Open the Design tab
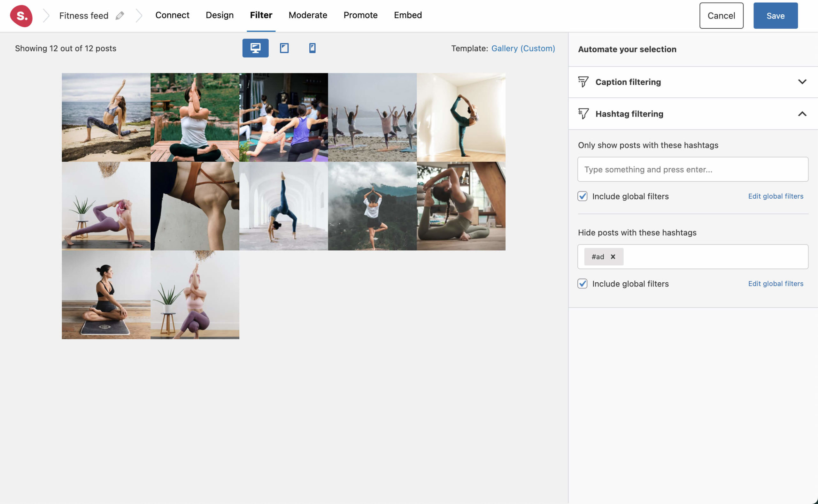This screenshot has width=818, height=504. click(x=220, y=15)
